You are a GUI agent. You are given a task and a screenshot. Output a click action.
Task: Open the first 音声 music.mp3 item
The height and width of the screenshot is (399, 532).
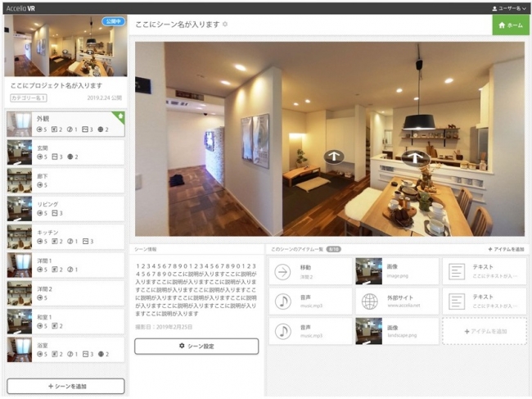coord(310,302)
